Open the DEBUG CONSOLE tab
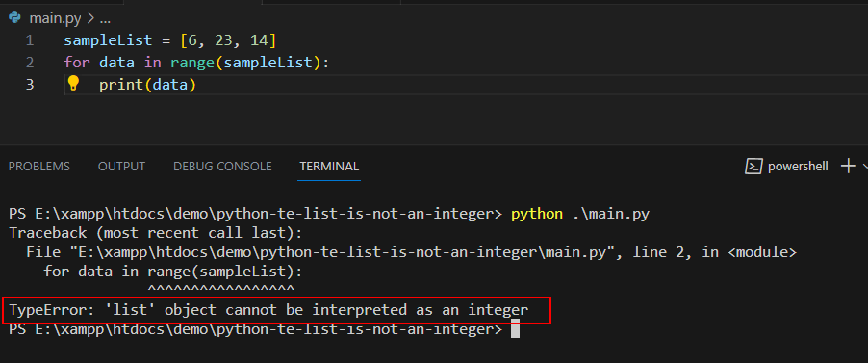The width and height of the screenshot is (868, 363). pyautogui.click(x=222, y=167)
